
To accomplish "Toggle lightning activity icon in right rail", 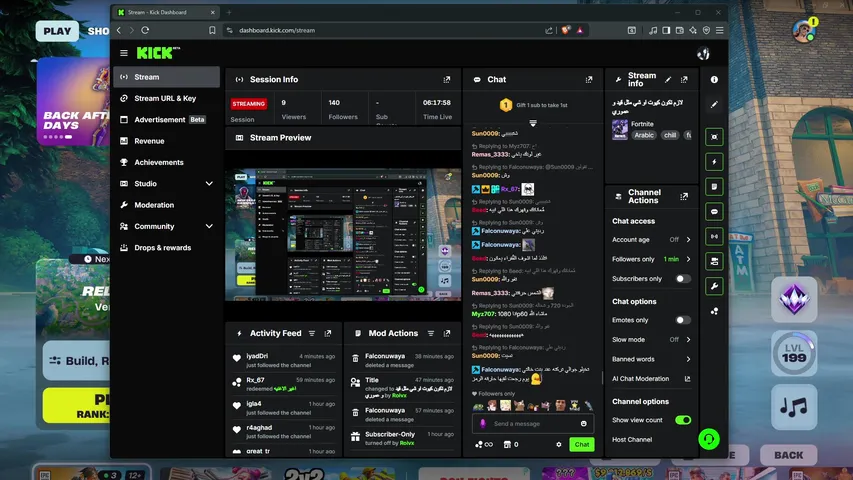I will point(714,162).
